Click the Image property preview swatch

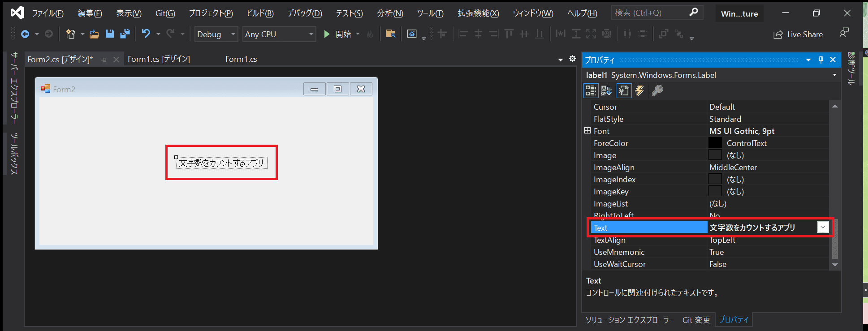coord(715,155)
